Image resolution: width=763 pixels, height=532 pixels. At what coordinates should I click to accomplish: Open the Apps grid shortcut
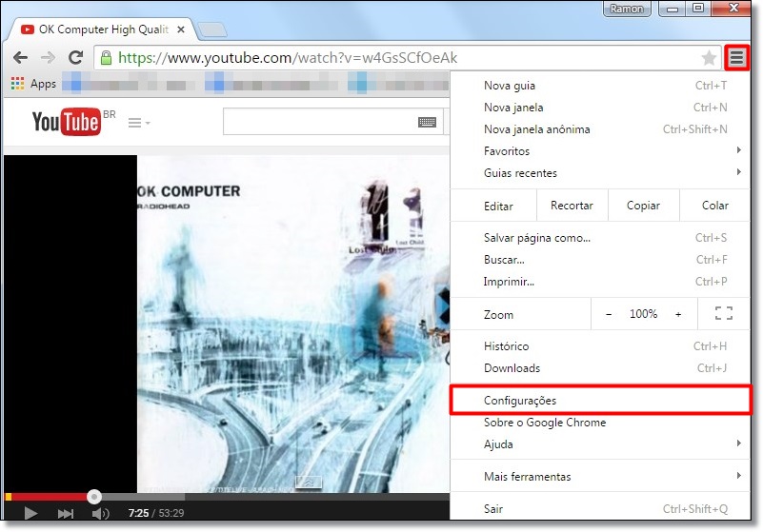click(x=33, y=84)
